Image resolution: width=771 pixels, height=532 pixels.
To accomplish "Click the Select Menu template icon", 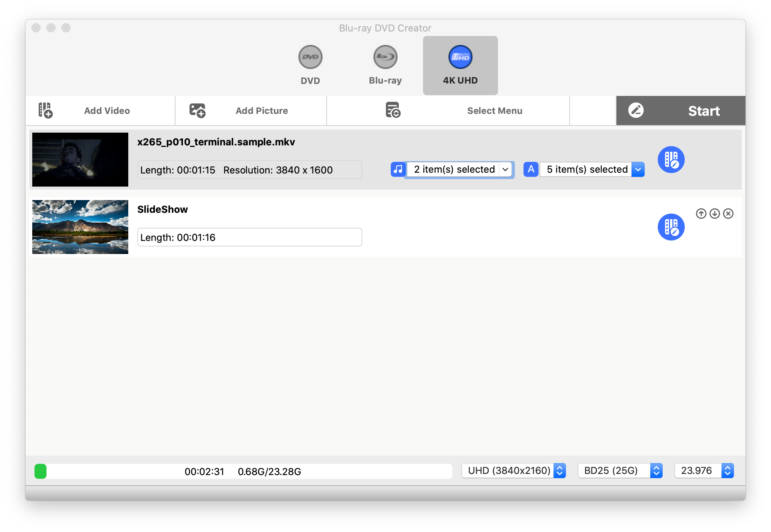I will coord(393,110).
